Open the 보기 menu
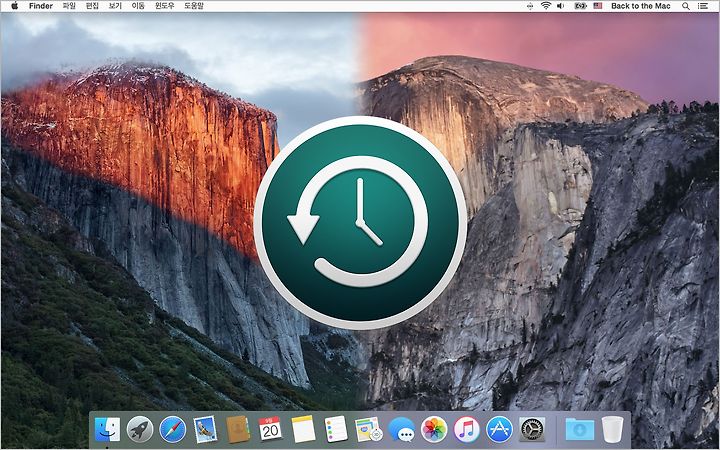 (x=115, y=6)
